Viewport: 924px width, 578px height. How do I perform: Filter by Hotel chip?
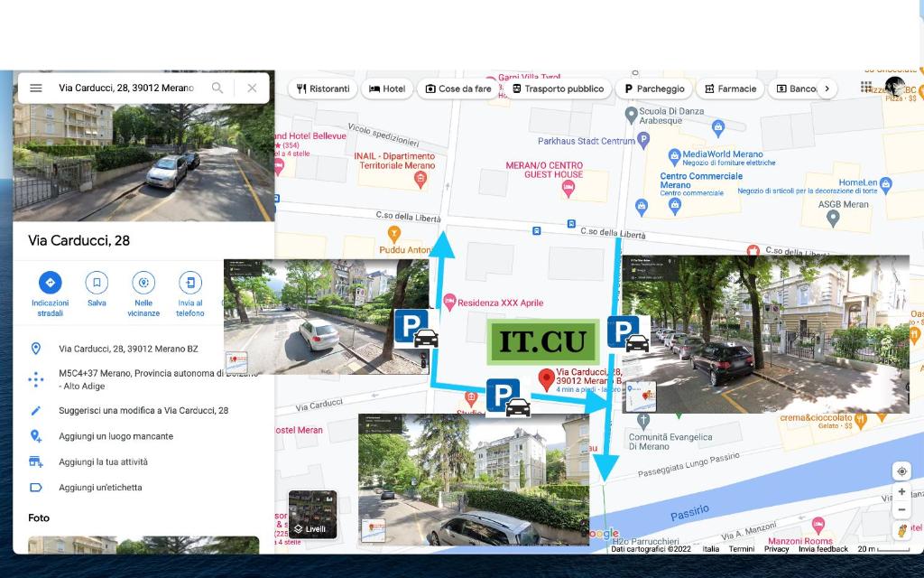tap(387, 89)
